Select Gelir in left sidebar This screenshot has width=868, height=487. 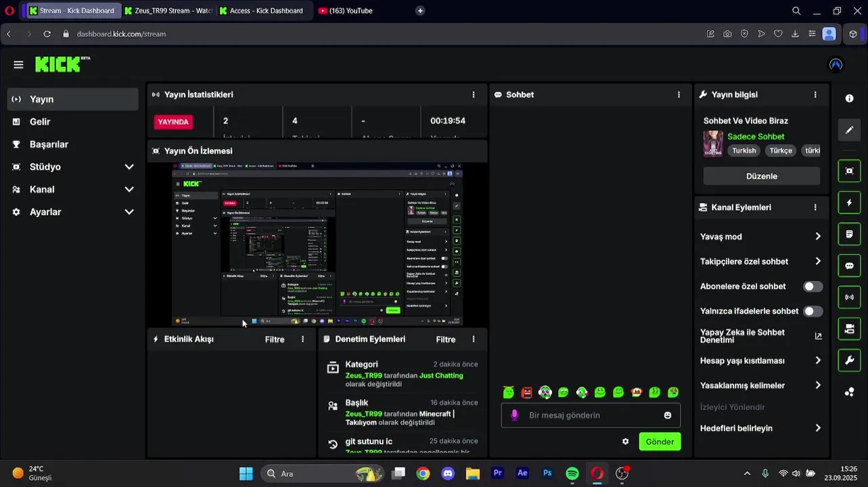coord(73,122)
